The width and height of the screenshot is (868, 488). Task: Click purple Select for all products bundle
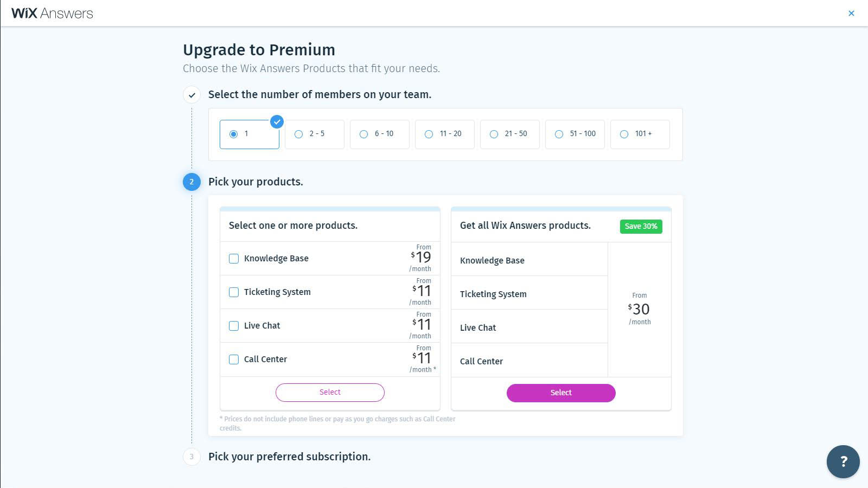(561, 393)
